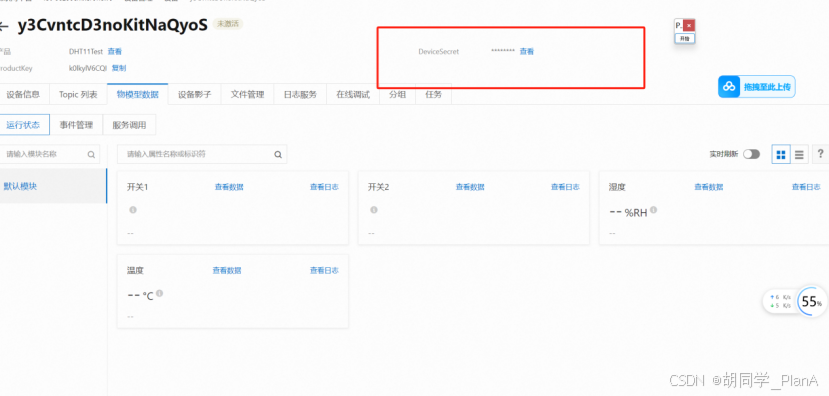Image resolution: width=829 pixels, height=396 pixels.
Task: Select the 服务调用 sub-tab
Action: coord(129,125)
